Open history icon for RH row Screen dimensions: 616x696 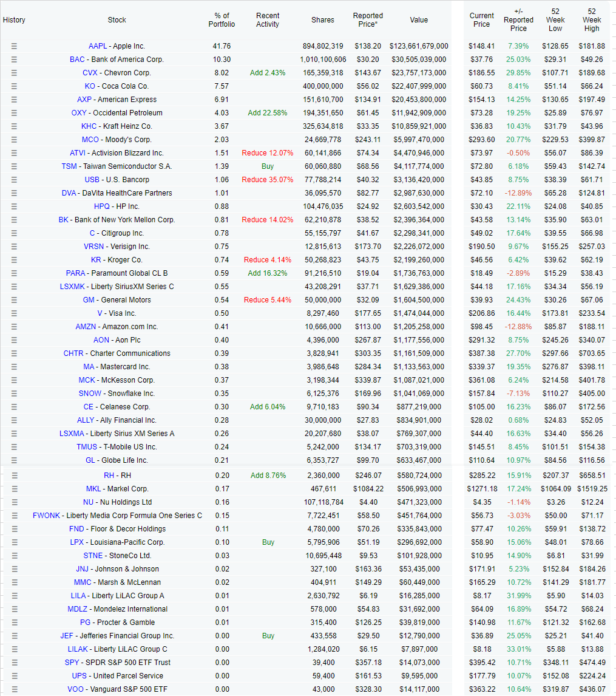(x=15, y=476)
